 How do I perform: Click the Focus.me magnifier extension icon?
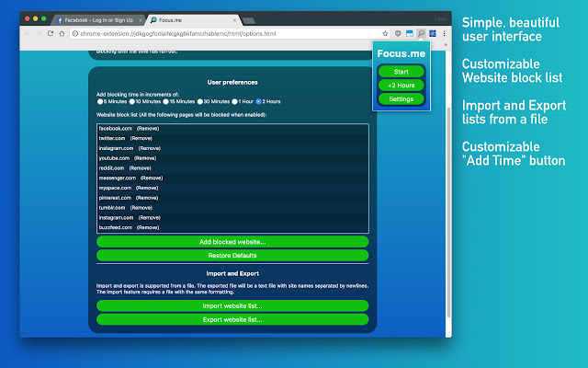[x=421, y=33]
